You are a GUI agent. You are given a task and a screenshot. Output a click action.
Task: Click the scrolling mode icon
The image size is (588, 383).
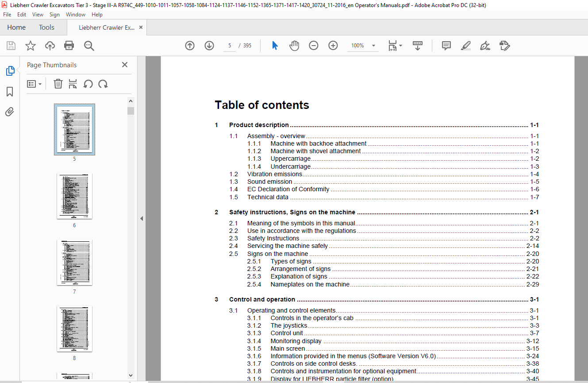point(418,46)
